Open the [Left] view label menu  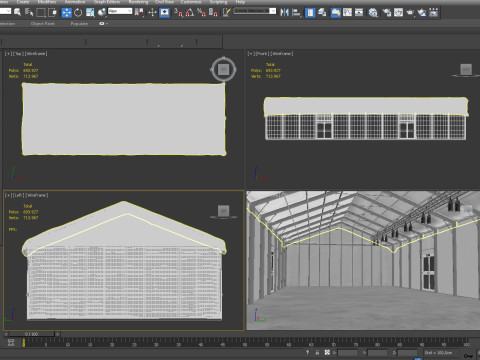click(19, 195)
